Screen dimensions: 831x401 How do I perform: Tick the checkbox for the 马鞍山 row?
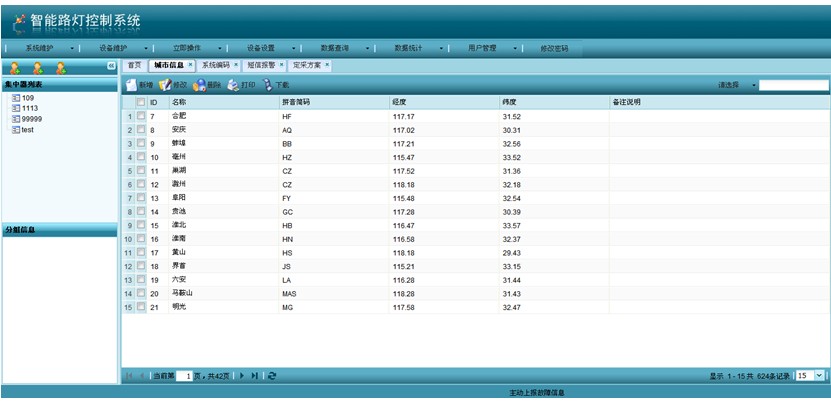click(x=141, y=293)
